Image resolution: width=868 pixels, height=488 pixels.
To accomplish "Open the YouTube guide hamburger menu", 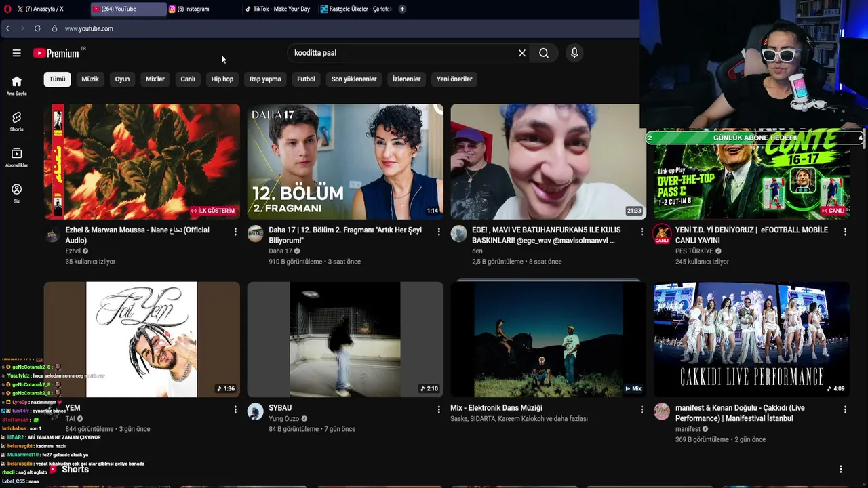I will [16, 53].
